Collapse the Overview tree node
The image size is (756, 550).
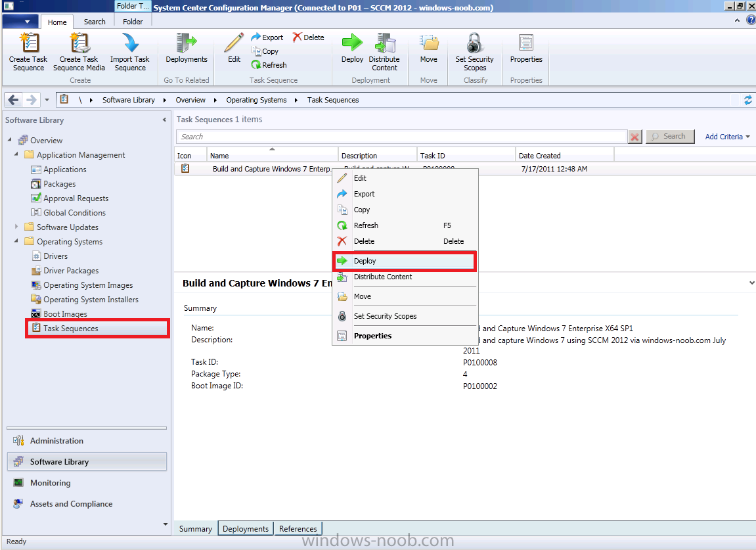pos(10,140)
